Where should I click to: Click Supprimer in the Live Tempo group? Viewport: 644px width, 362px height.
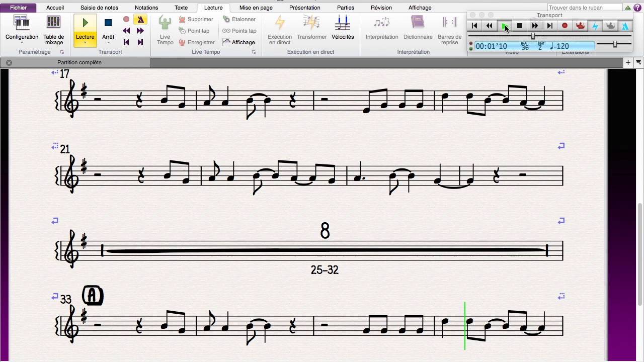(x=196, y=19)
